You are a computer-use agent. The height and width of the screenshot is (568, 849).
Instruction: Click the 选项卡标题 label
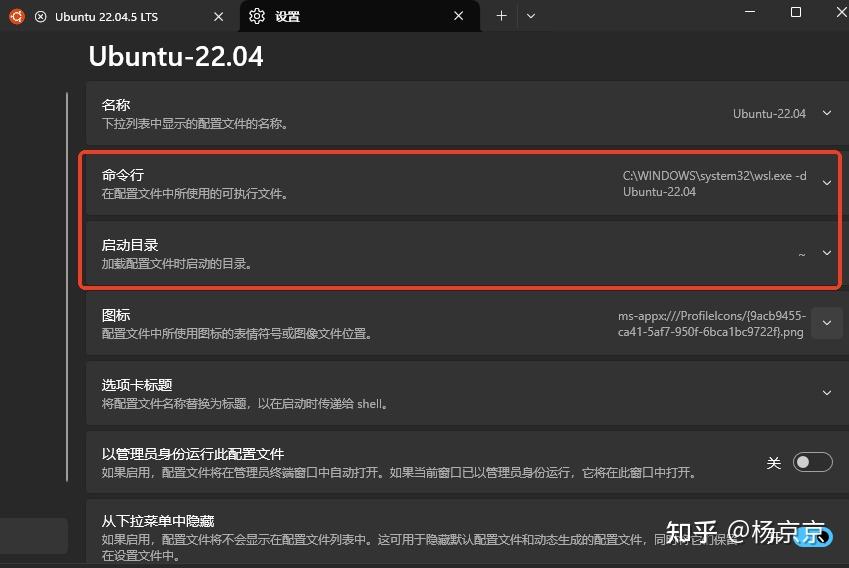[x=137, y=385]
